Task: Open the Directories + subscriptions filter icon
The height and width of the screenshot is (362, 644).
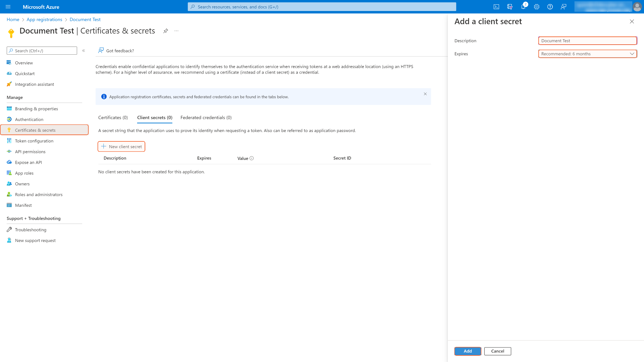Action: (510, 7)
